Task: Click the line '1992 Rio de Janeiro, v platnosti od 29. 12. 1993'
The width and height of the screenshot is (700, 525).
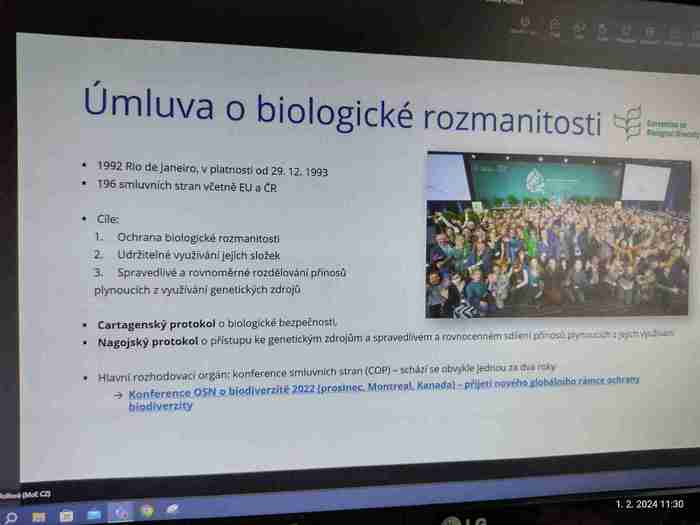Action: tap(212, 169)
